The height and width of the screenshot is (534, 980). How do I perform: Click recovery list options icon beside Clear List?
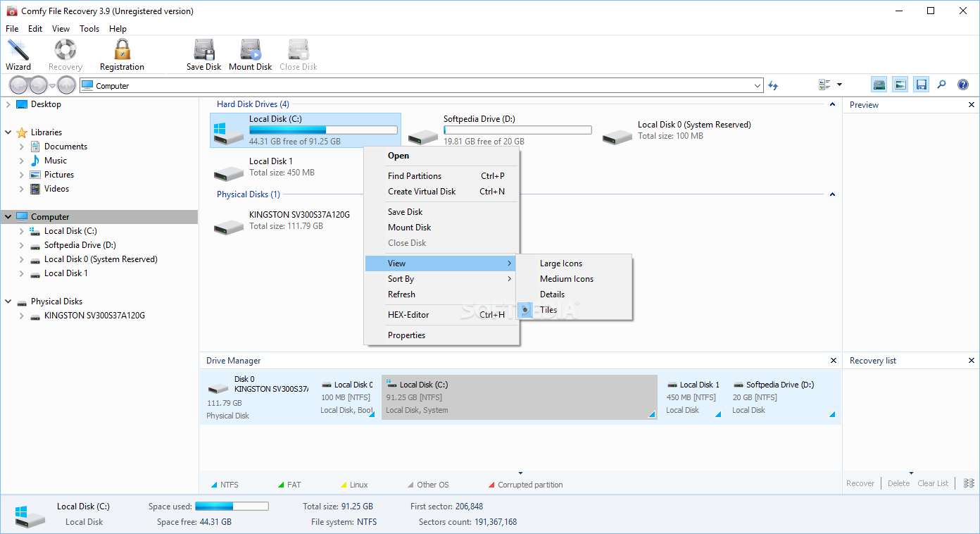coord(969,483)
